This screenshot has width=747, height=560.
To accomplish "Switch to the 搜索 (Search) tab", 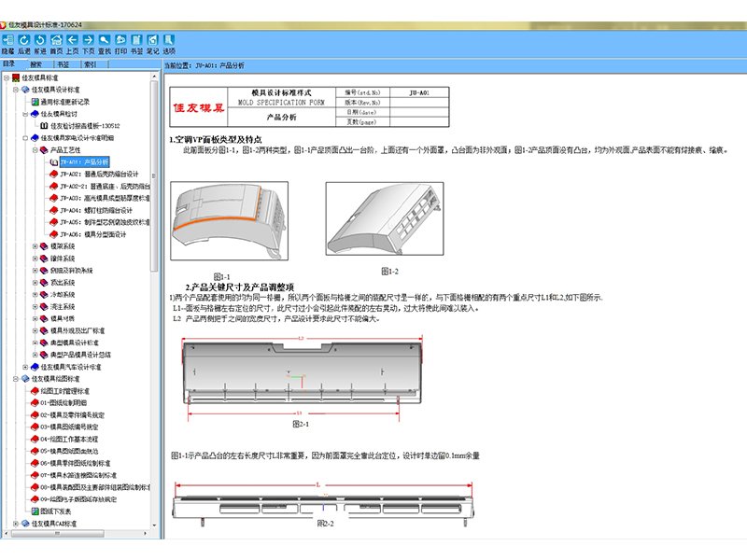I will 37,65.
